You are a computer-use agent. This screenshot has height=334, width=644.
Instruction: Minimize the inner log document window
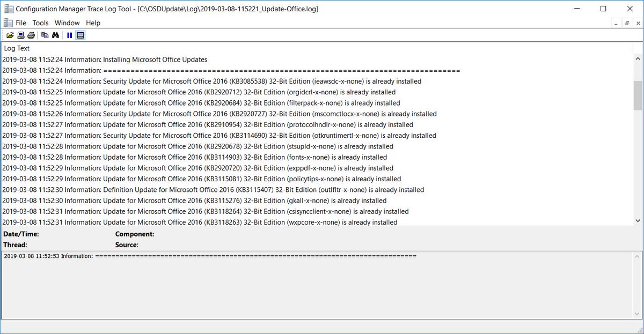[x=616, y=23]
